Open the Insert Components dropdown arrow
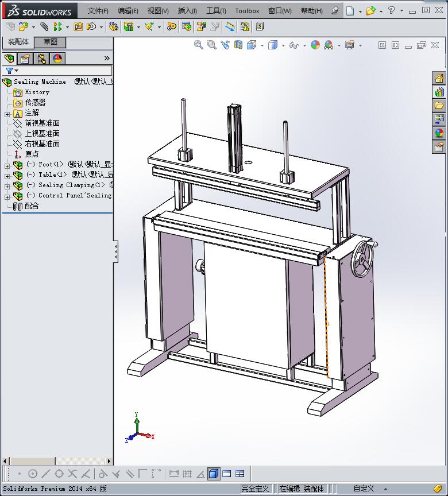448x496 pixels. pyautogui.click(x=33, y=27)
